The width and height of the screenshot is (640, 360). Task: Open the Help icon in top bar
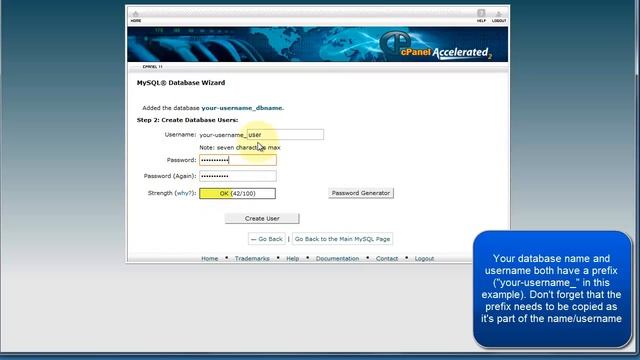point(481,16)
